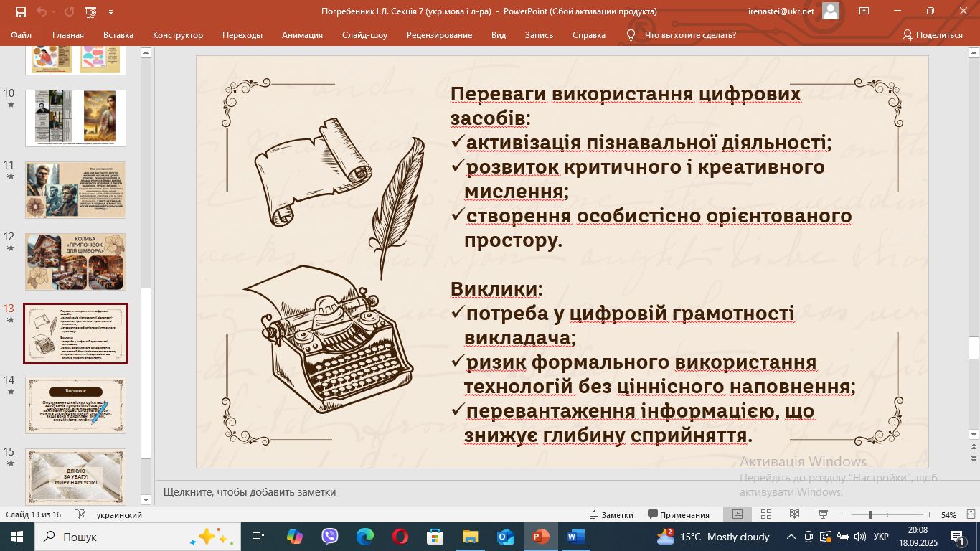Toggle the Заметки notes pane
Image resolution: width=980 pixels, height=551 pixels.
pyautogui.click(x=611, y=514)
